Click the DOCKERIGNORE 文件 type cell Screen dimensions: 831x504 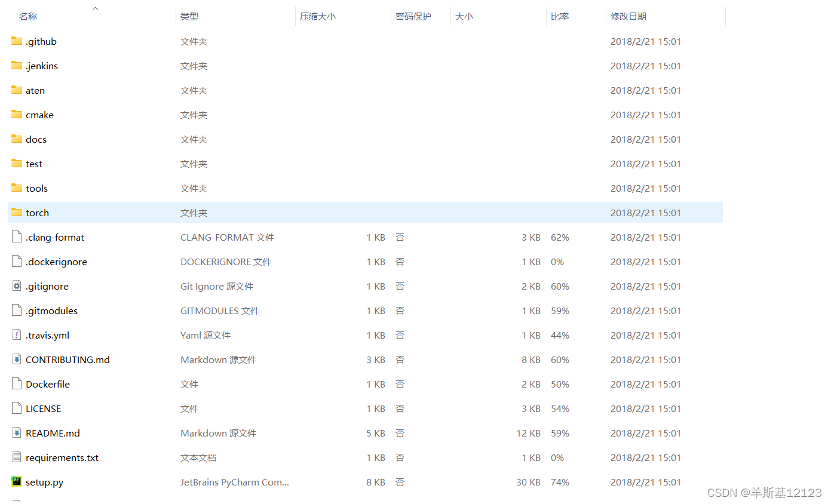click(226, 262)
